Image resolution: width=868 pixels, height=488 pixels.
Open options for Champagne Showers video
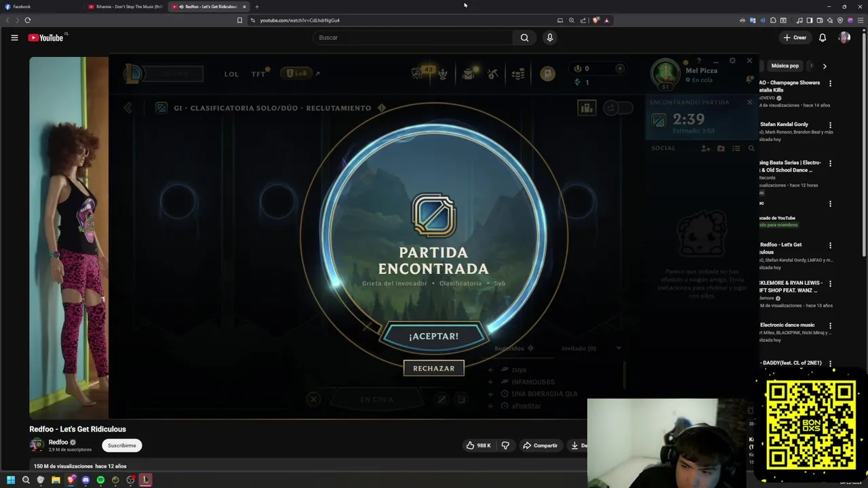tap(830, 83)
